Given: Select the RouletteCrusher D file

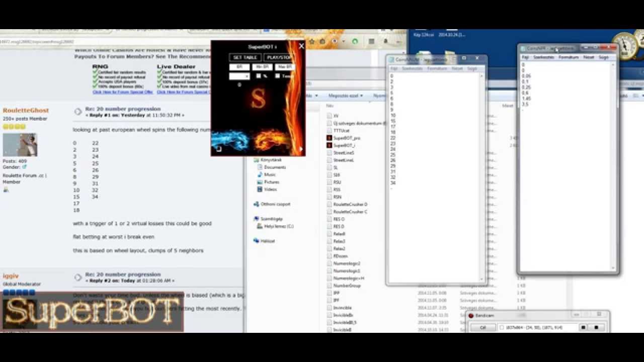Looking at the screenshot, I should point(350,205).
